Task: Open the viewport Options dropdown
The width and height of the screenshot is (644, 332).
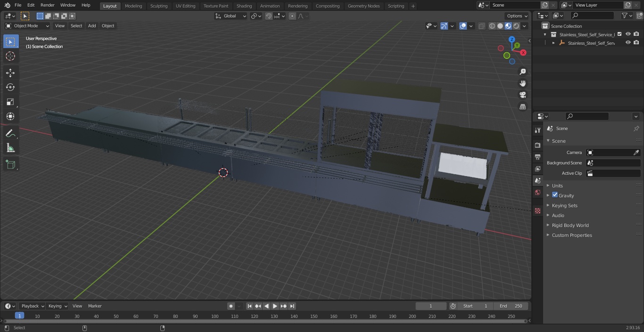Action: coord(517,16)
